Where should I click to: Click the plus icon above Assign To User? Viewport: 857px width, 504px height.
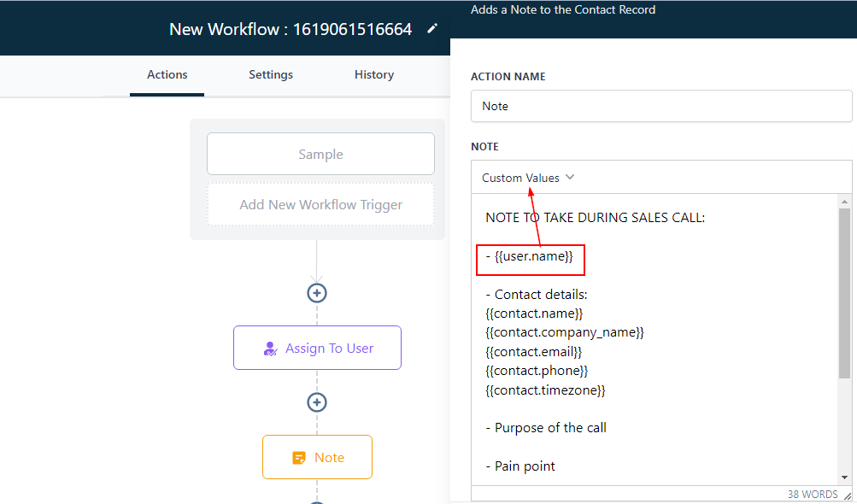point(317,293)
